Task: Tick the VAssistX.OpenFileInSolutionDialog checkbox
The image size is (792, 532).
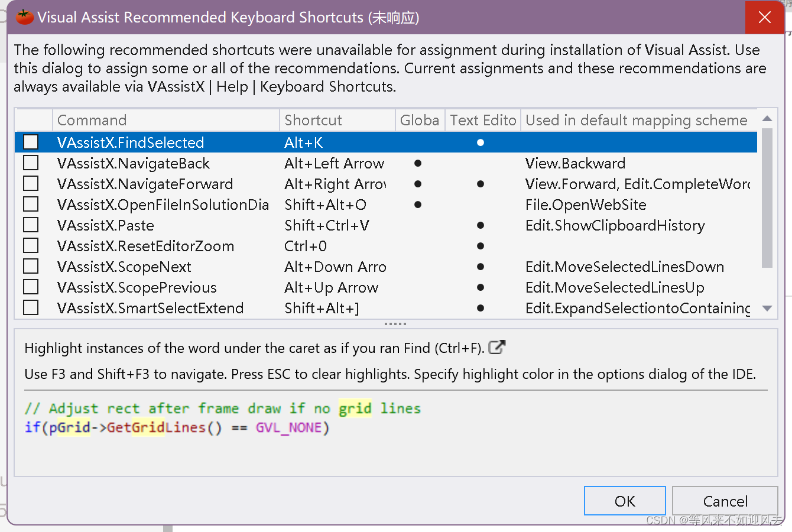Action: (x=31, y=204)
